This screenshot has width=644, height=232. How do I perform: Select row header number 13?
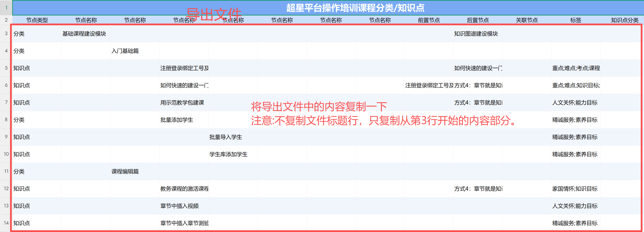6,206
